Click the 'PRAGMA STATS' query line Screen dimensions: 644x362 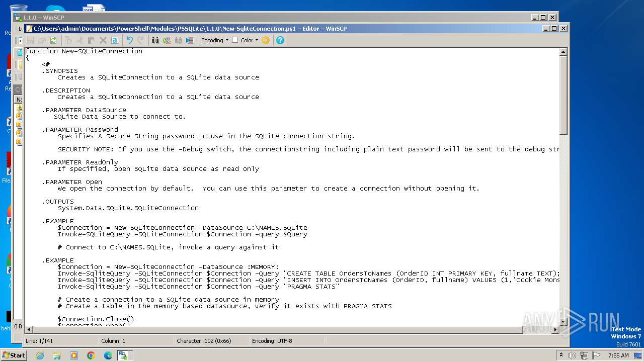(199, 287)
